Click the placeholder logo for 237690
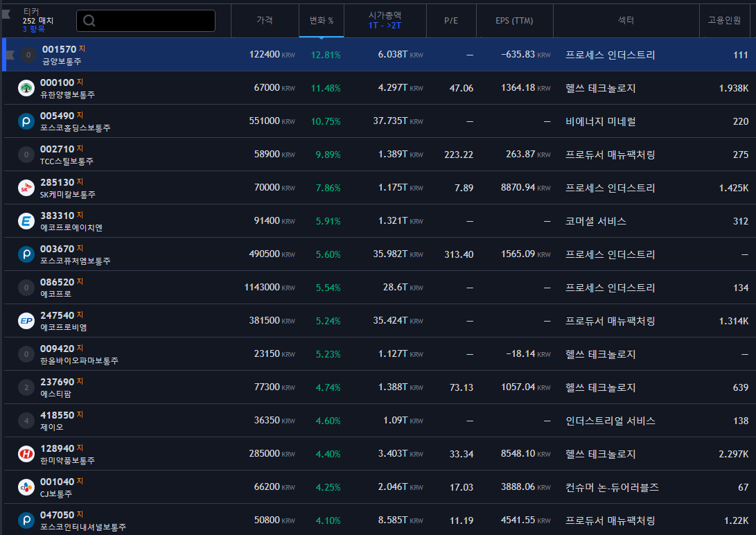756x535 pixels. pos(26,387)
